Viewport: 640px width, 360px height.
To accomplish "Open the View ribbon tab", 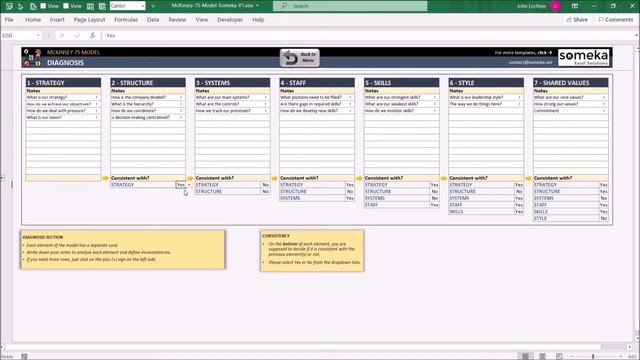I will pyautogui.click(x=202, y=20).
